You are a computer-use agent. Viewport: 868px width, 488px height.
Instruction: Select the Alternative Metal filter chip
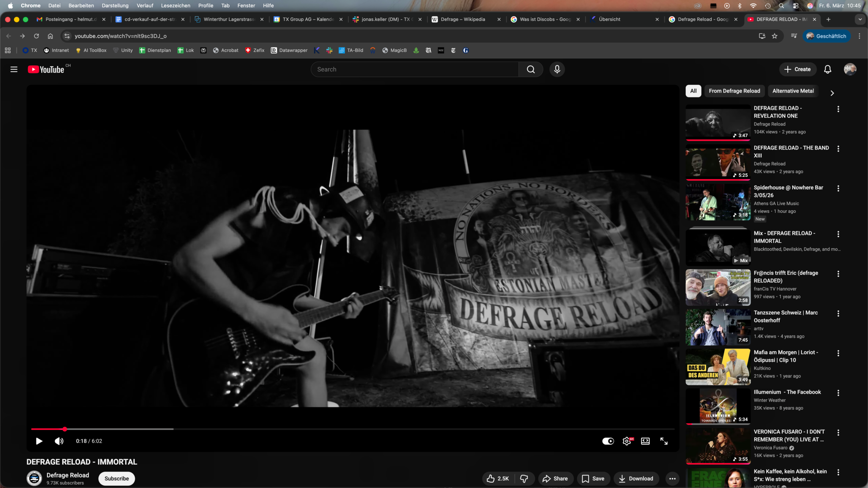(793, 91)
